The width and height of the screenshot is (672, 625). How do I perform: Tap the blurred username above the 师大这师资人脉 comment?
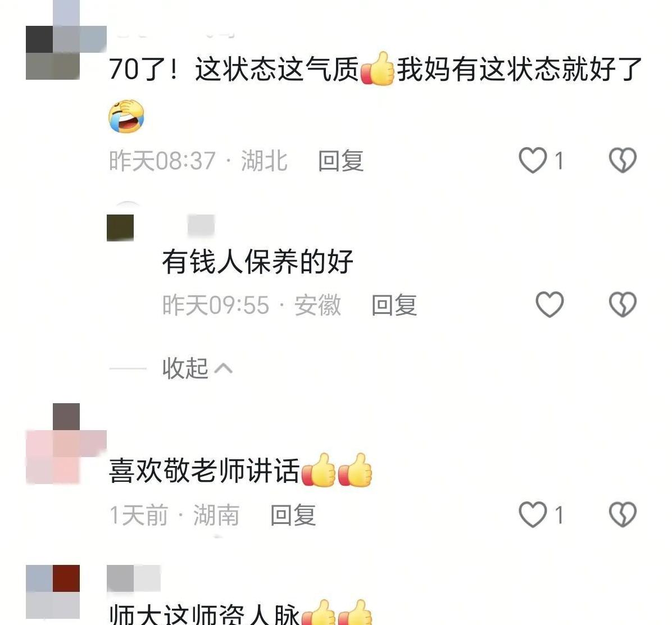pyautogui.click(x=134, y=578)
